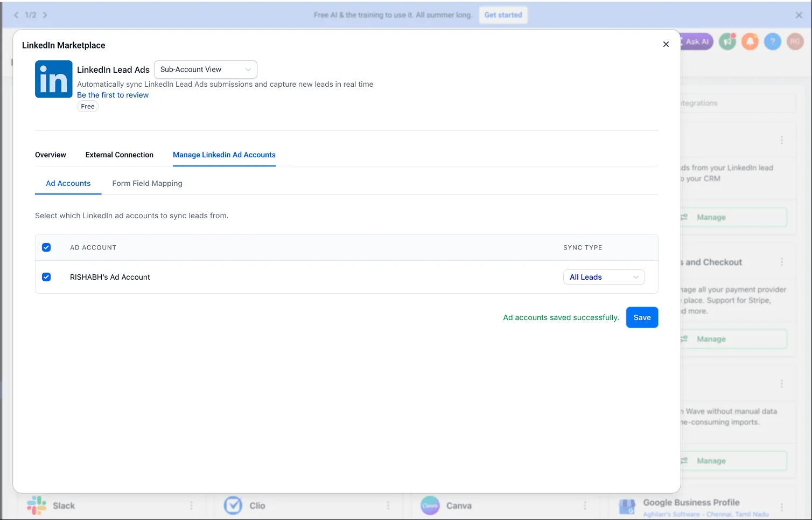Open the RG user avatar menu
The image size is (812, 520).
click(x=795, y=41)
